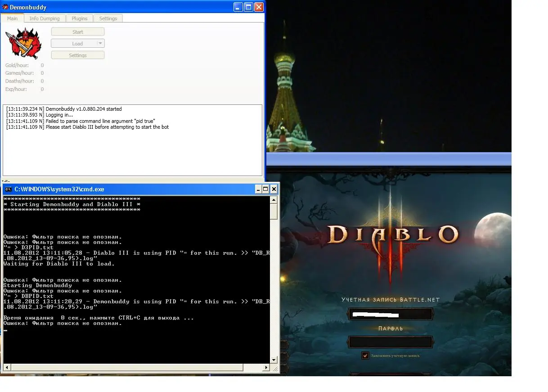
Task: Click the Demonbuddy window title text
Action: (x=28, y=7)
